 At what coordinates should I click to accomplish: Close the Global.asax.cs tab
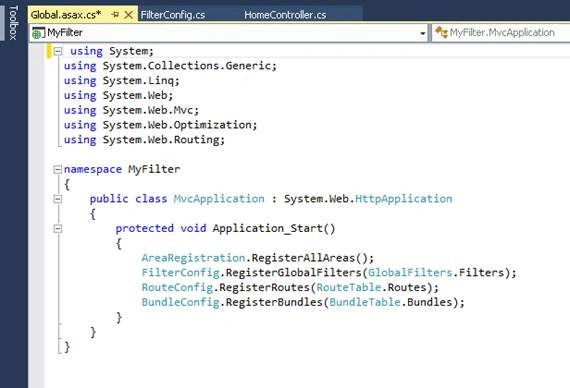click(128, 15)
